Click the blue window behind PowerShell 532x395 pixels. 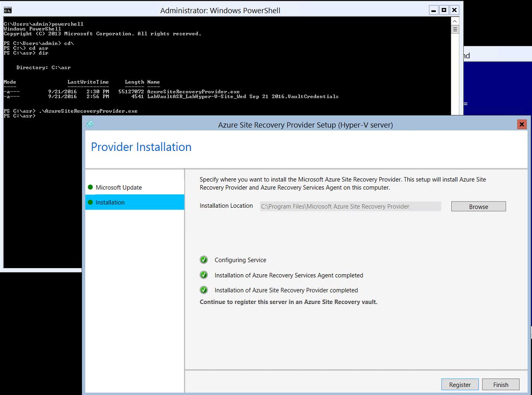(497, 89)
